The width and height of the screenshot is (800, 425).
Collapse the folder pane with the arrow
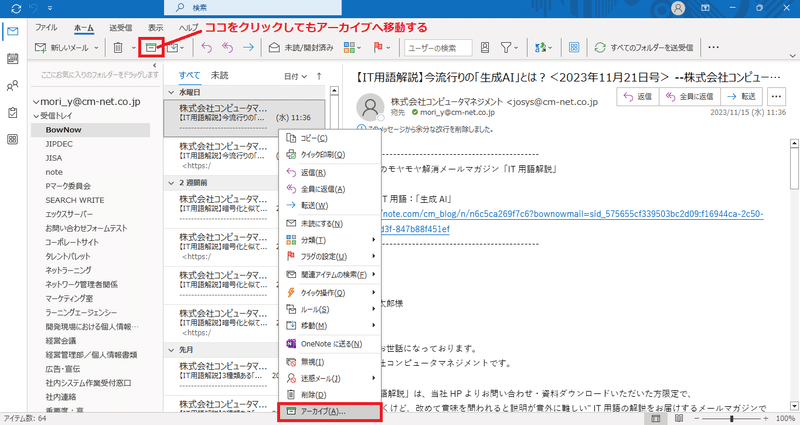tap(155, 65)
